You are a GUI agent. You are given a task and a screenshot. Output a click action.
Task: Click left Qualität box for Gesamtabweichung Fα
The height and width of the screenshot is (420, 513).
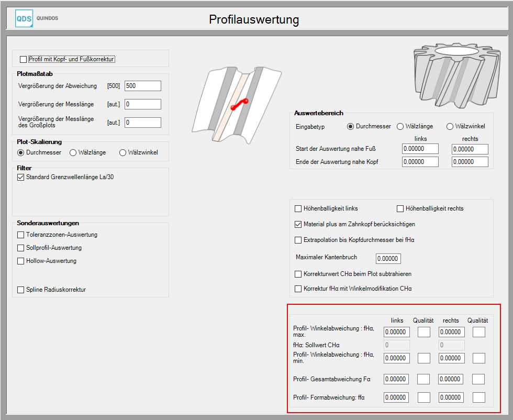[423, 379]
